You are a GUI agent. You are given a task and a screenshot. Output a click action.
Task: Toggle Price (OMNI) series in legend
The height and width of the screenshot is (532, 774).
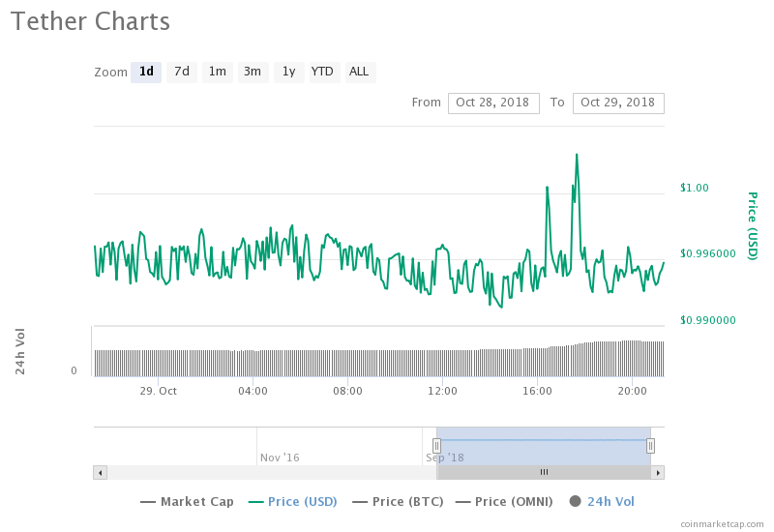coord(504,502)
